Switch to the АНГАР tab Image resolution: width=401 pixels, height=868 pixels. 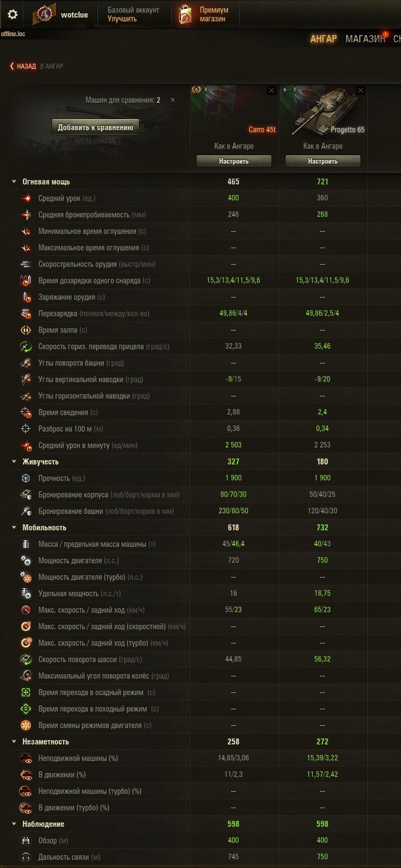click(x=324, y=39)
